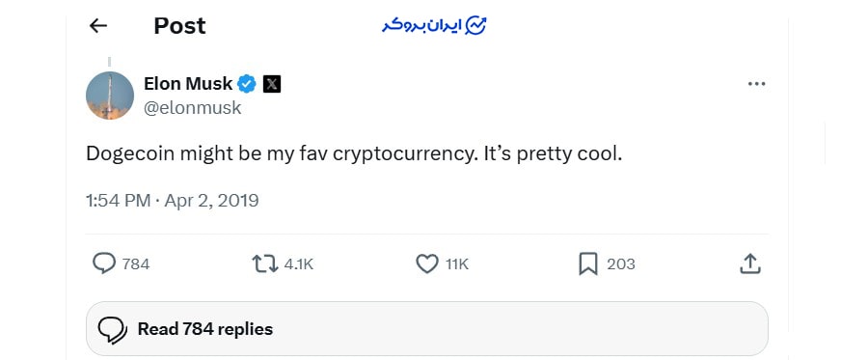Click the 203 bookmarks count
This screenshot has width=868, height=360.
click(620, 264)
